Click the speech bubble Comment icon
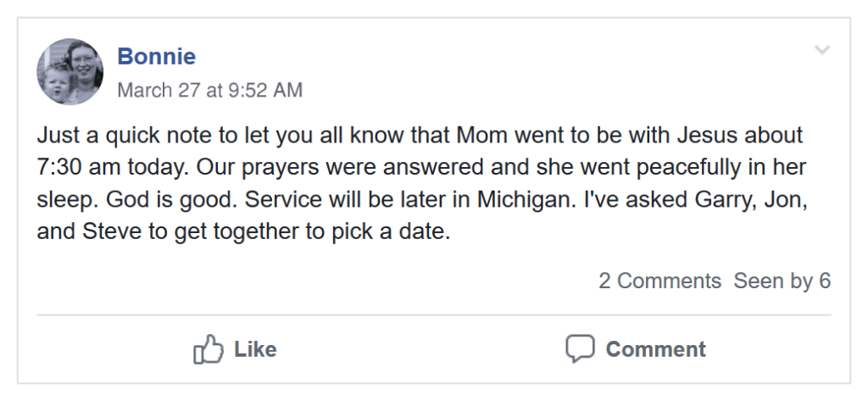 580,349
